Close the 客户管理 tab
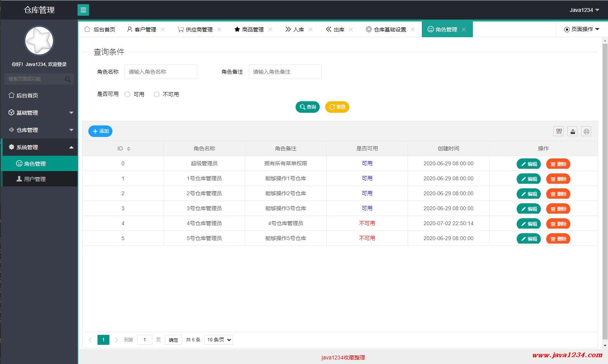 click(163, 30)
